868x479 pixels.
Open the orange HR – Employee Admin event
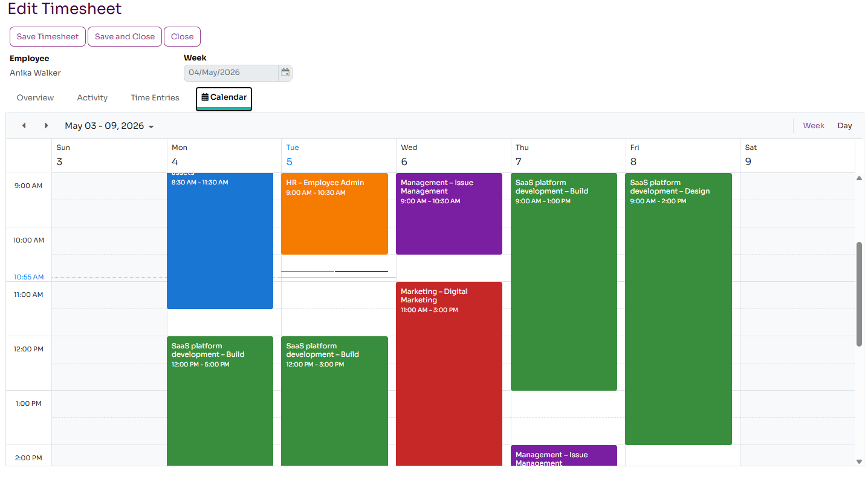click(334, 213)
